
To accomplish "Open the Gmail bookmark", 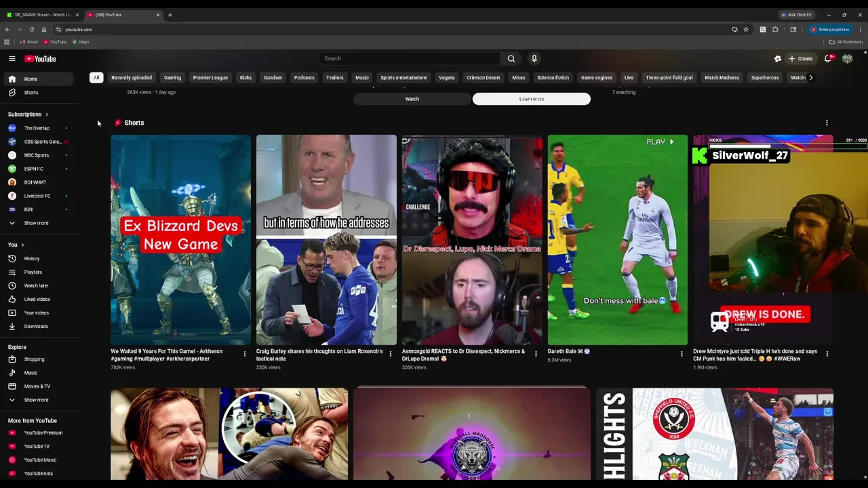I will (29, 42).
